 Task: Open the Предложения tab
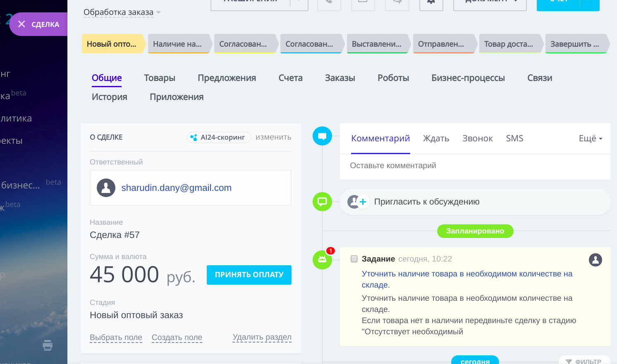[x=227, y=78]
